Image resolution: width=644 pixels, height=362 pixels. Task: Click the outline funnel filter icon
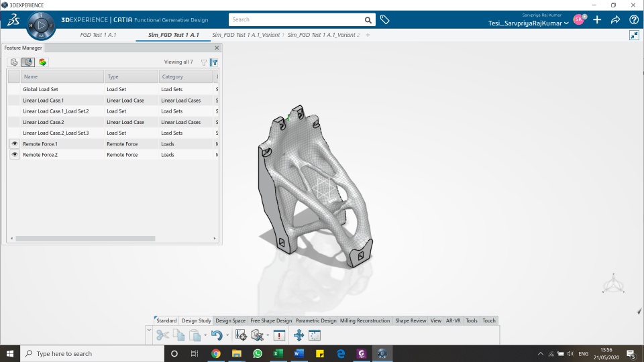204,62
